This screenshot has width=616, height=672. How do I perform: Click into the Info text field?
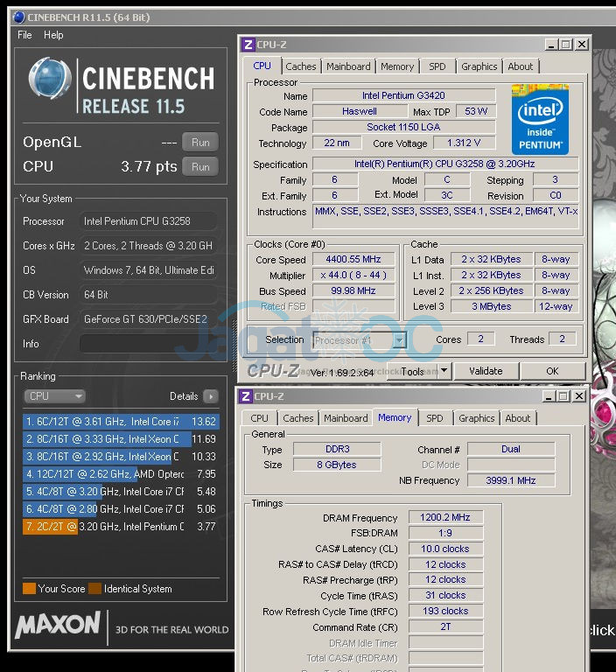[149, 344]
